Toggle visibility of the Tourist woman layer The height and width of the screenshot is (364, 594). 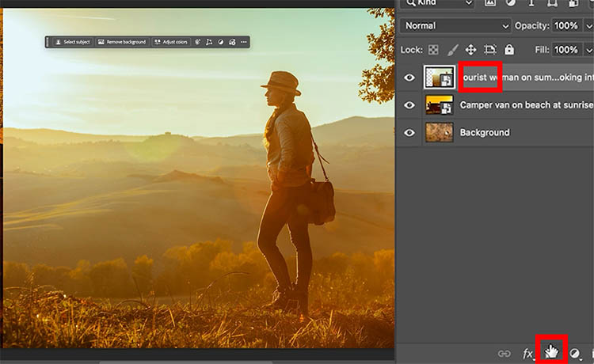tap(409, 78)
